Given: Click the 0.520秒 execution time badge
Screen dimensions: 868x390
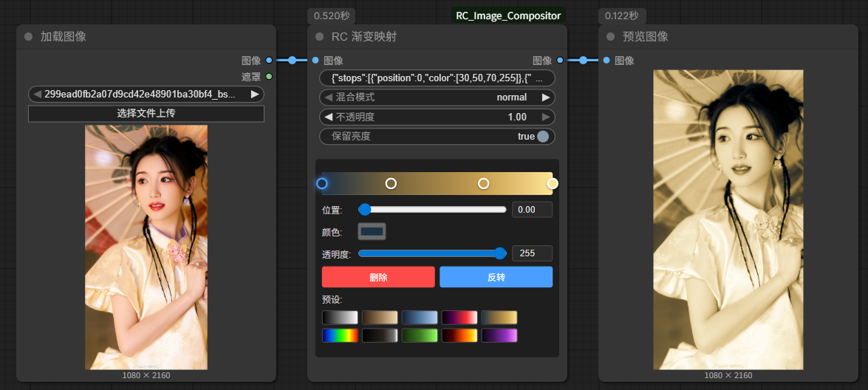Looking at the screenshot, I should (x=332, y=16).
